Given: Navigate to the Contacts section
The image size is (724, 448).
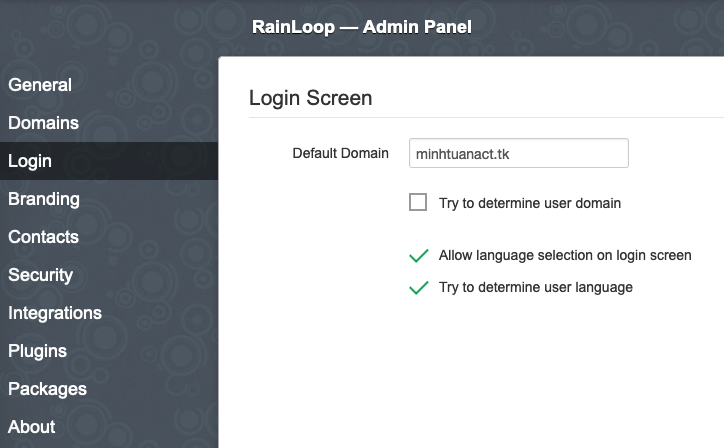Looking at the screenshot, I should [x=43, y=237].
